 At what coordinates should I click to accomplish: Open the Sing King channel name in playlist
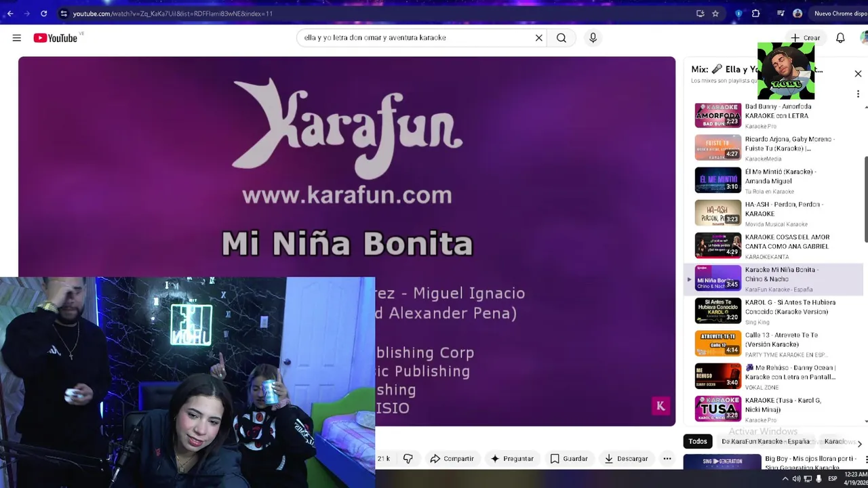[757, 323]
